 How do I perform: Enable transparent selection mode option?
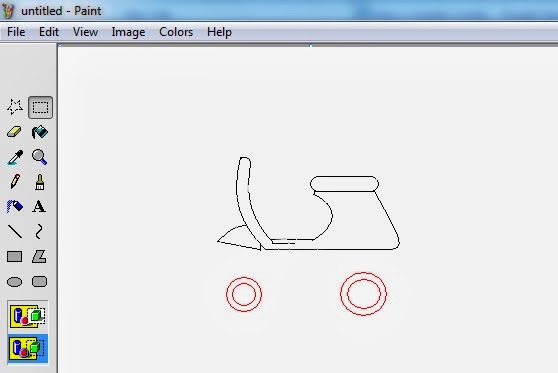(x=27, y=348)
